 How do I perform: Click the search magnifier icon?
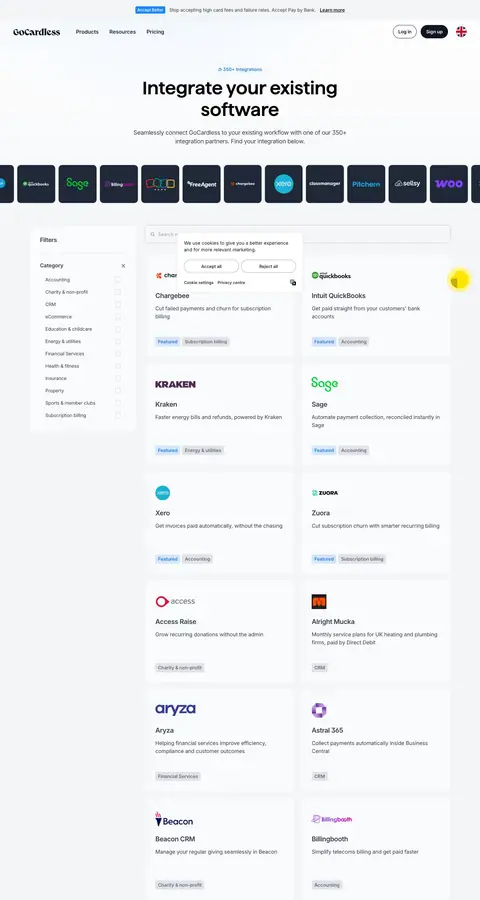pos(153,234)
